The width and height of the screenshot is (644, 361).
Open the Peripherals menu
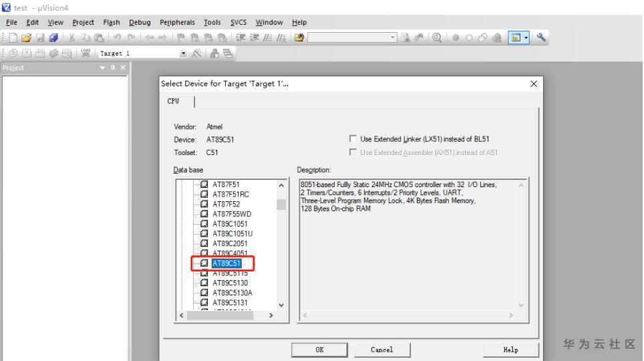pos(177,22)
